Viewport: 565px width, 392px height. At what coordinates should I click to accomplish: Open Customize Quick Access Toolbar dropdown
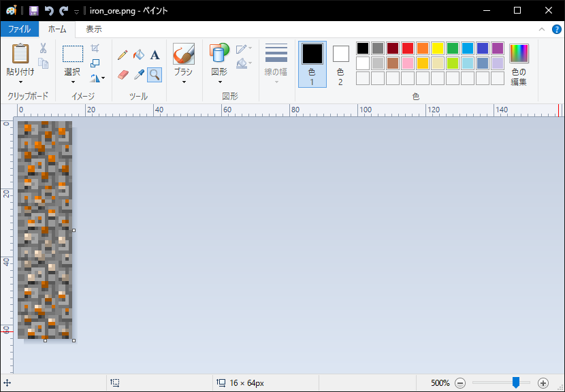76,12
